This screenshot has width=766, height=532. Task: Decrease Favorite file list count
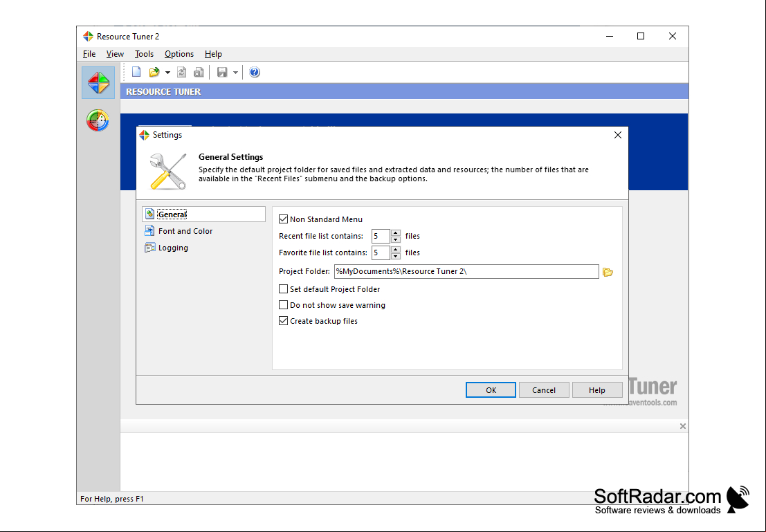[396, 256]
